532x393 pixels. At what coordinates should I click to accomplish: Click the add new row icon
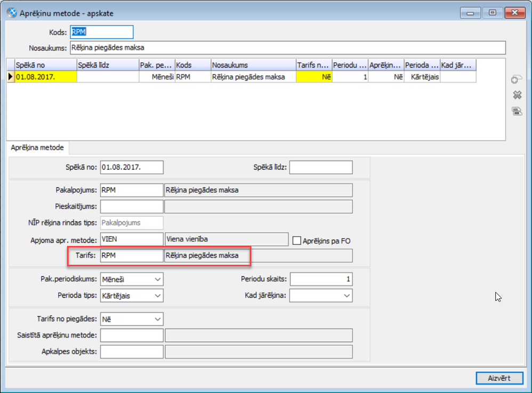tap(516, 80)
